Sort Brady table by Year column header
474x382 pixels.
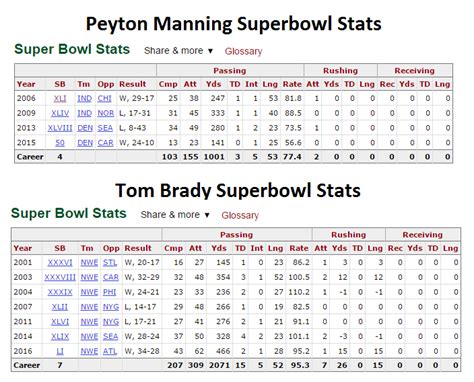[x=23, y=248]
